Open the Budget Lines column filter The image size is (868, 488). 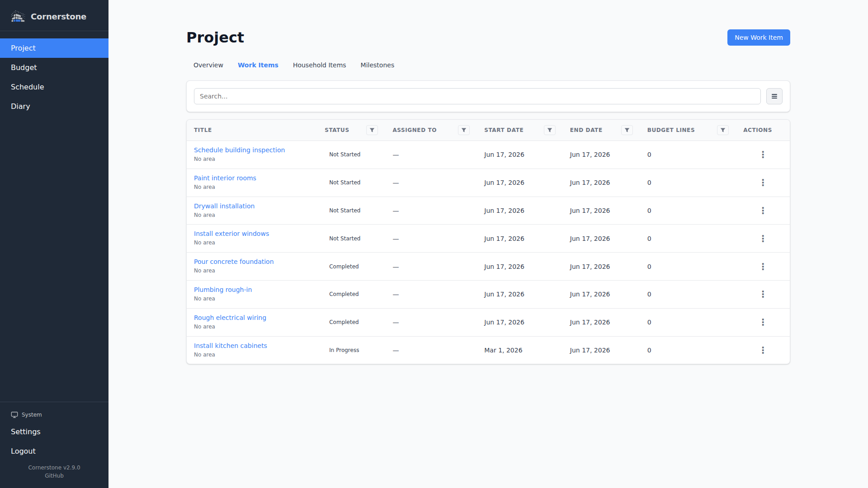723,130
